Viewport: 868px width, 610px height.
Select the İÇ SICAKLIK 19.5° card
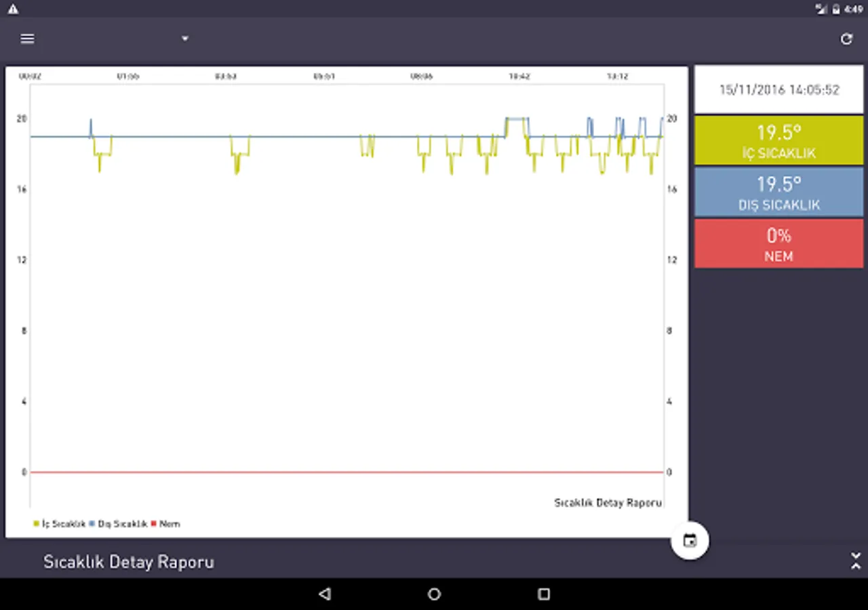tap(778, 140)
